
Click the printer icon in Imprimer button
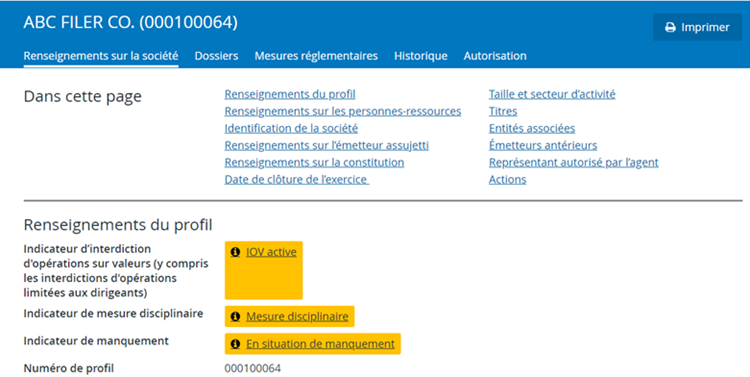670,28
